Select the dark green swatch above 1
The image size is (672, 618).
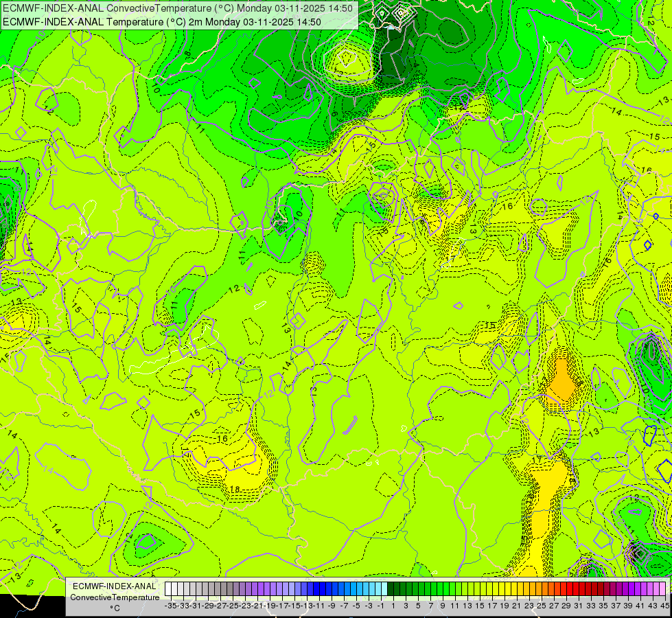391,588
